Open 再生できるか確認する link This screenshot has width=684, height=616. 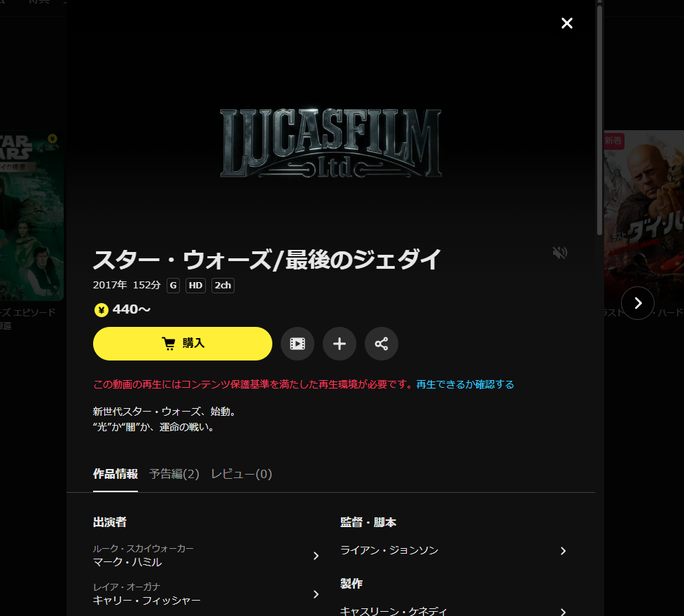pos(465,384)
